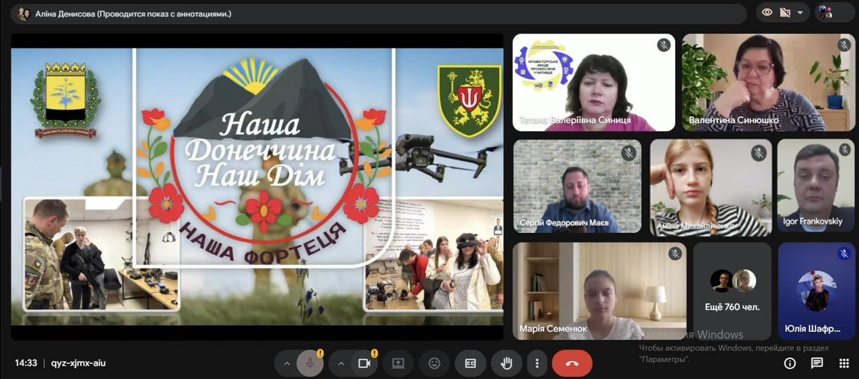Click the crossed-out camera icon at top right
This screenshot has height=379, width=859.
click(x=785, y=12)
